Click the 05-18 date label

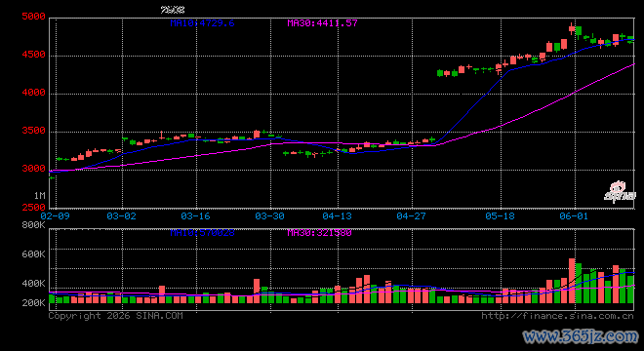tap(500, 215)
